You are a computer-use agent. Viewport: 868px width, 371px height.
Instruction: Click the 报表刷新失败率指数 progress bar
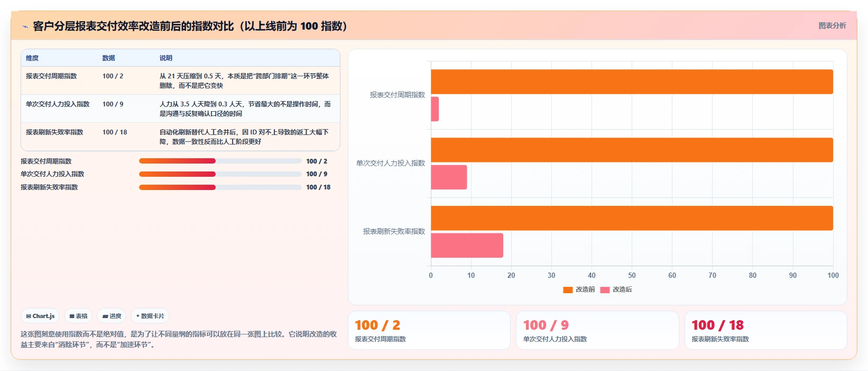tap(220, 187)
